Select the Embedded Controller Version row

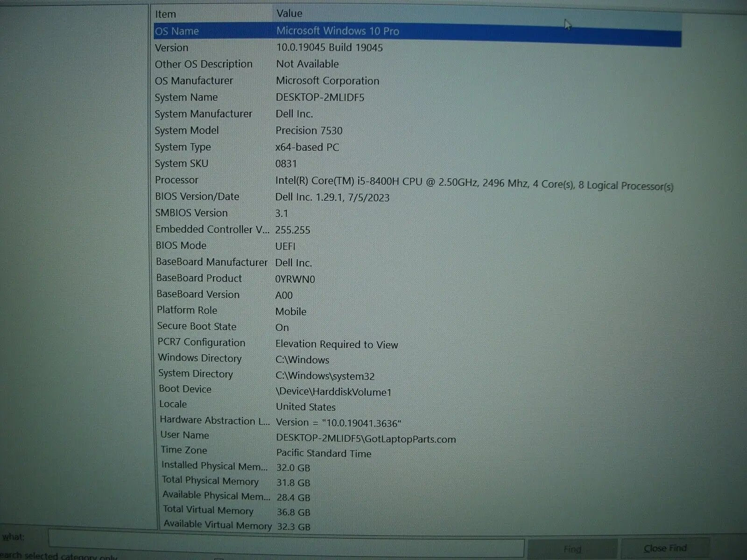[x=417, y=230]
